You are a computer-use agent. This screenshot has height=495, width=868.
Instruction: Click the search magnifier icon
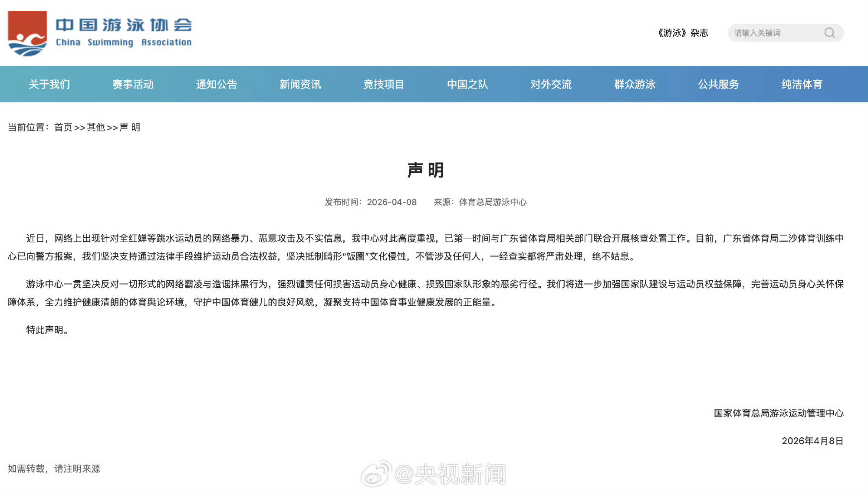[x=829, y=33]
